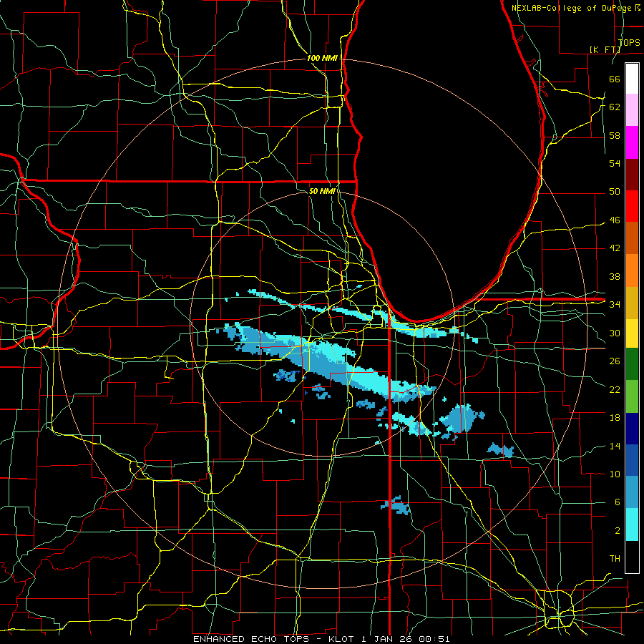
Task: Click the navy 14-18 kft legend swatch
Action: [632, 429]
